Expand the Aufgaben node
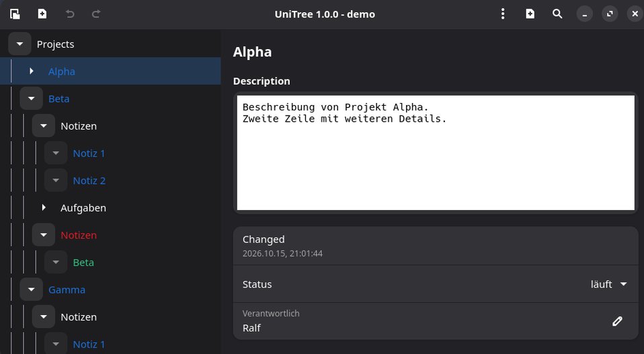The width and height of the screenshot is (644, 354). (x=44, y=208)
